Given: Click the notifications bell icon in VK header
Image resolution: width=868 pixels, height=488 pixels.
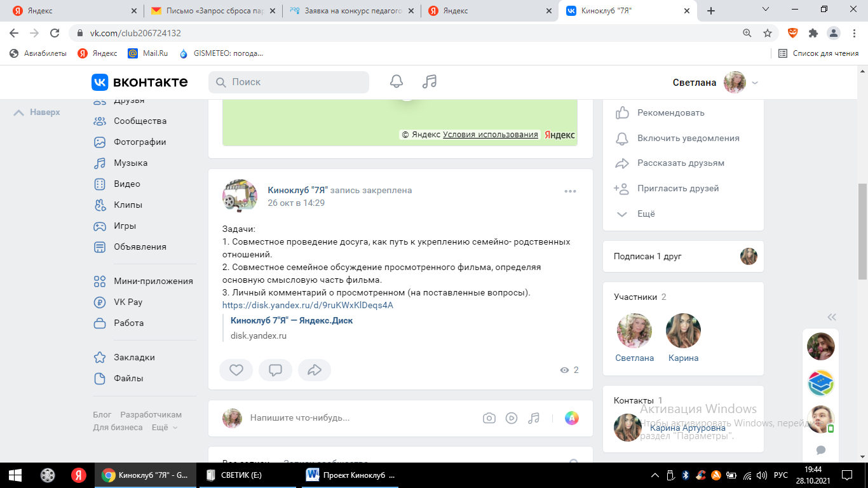Looking at the screenshot, I should point(397,81).
